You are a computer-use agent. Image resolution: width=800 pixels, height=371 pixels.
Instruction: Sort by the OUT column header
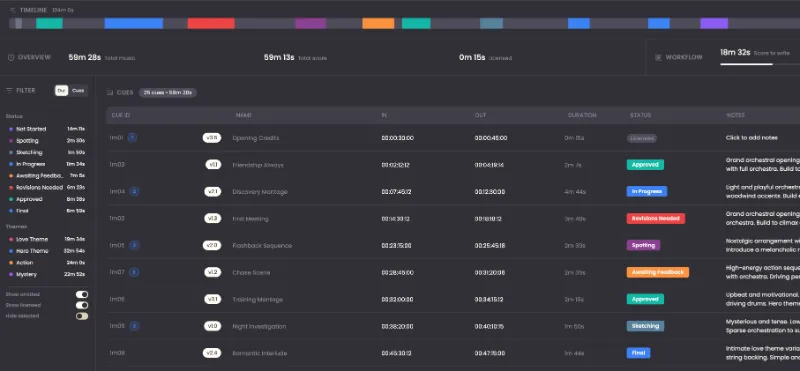[x=480, y=115]
